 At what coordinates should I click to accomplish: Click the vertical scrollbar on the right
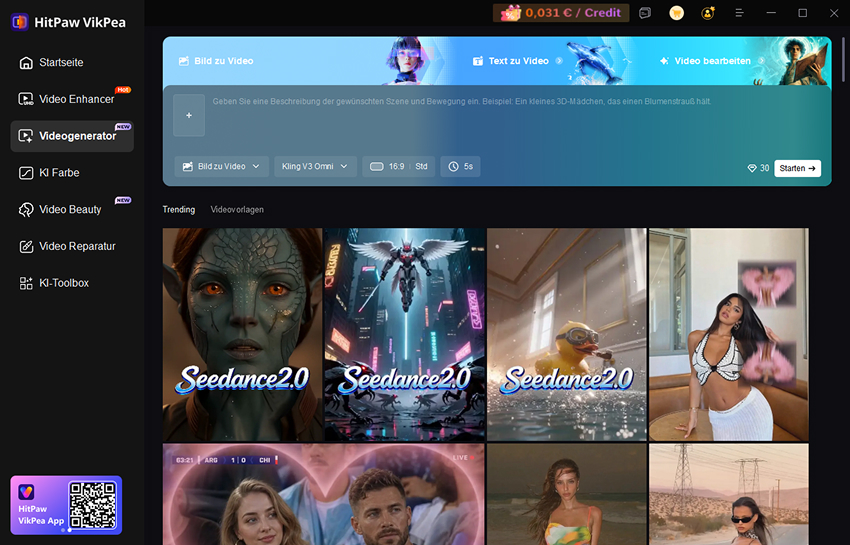[x=843, y=60]
